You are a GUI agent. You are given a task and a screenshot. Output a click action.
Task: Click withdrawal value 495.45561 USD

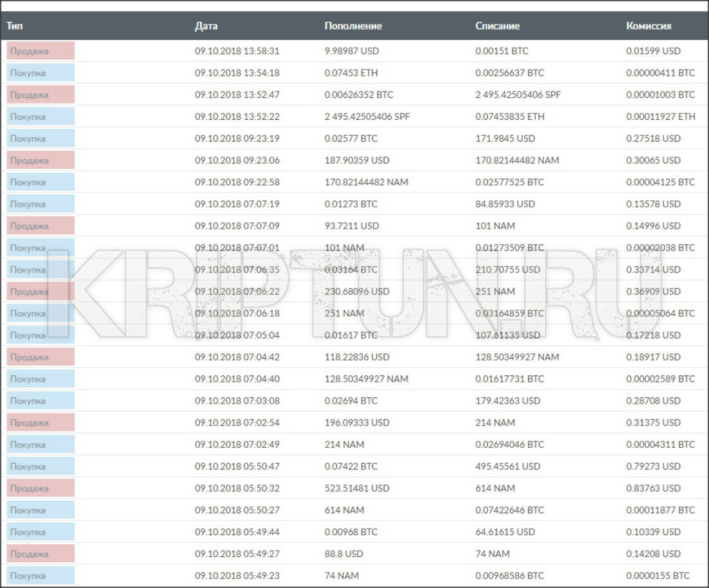coord(508,466)
